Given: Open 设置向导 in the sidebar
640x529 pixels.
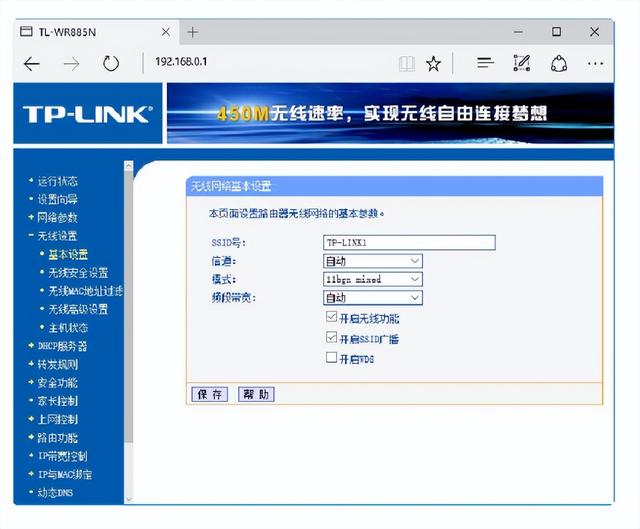Looking at the screenshot, I should coord(57,199).
